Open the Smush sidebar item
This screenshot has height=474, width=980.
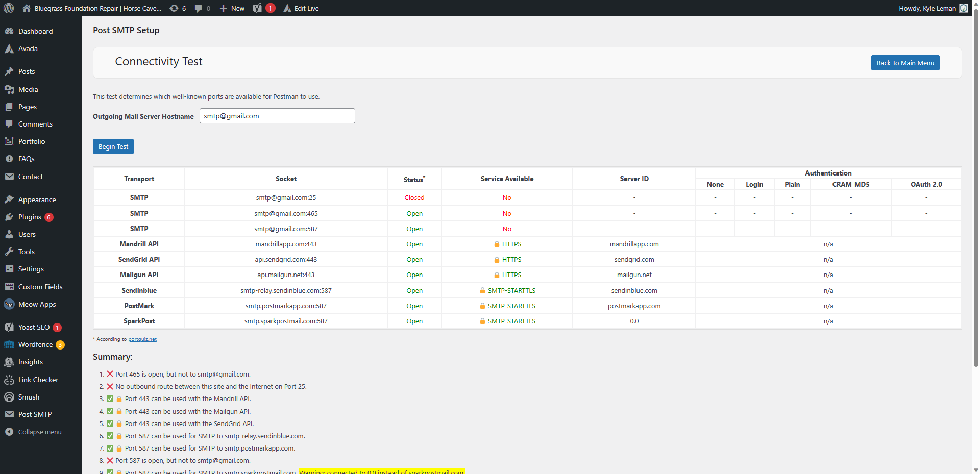[x=29, y=397]
